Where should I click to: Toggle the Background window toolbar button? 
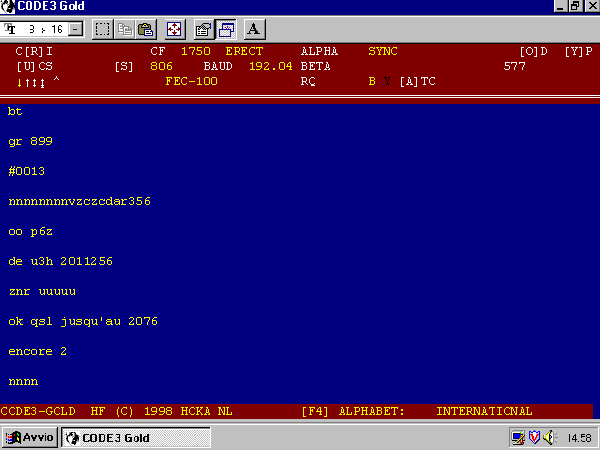(225, 29)
